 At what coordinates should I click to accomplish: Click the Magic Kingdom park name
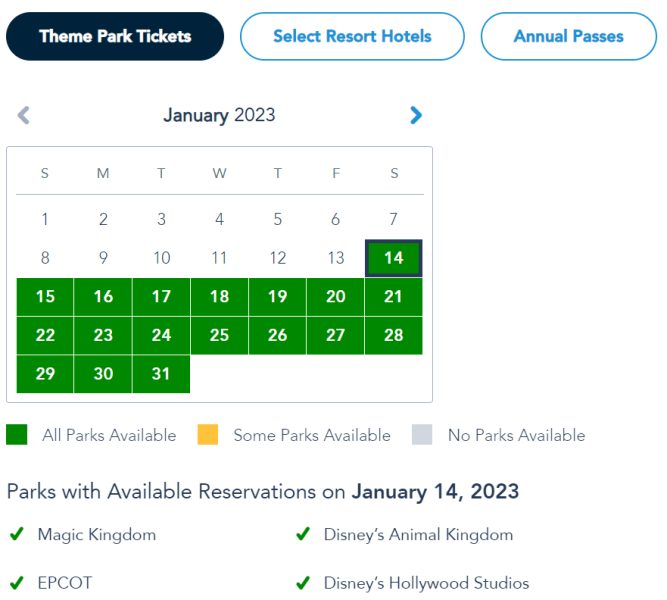(x=97, y=535)
